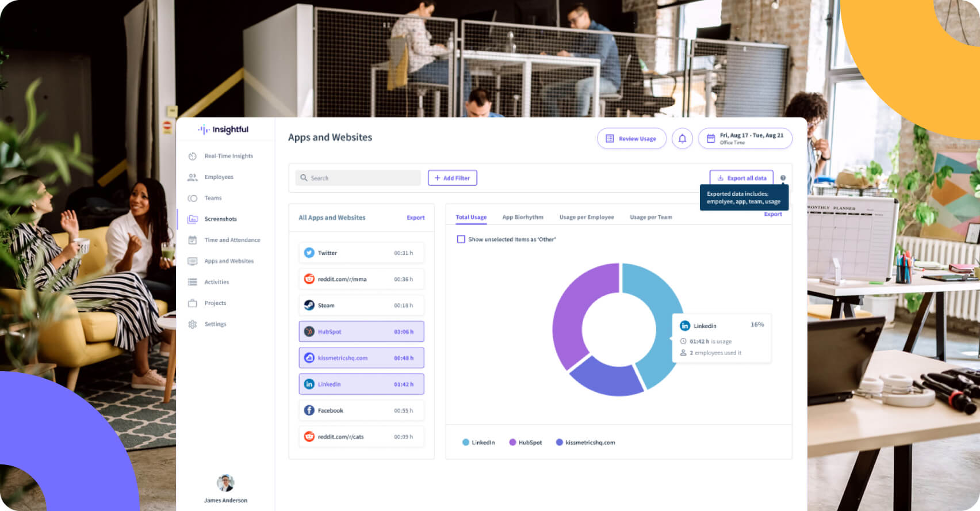Toggle HubSpot legend item
The width and height of the screenshot is (980, 511).
[x=526, y=443]
